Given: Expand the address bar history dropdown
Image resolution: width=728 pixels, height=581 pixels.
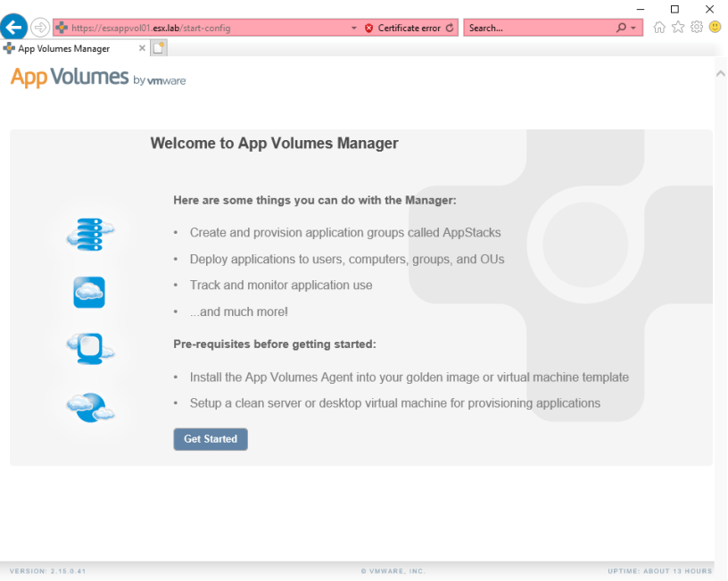Looking at the screenshot, I should tap(354, 29).
